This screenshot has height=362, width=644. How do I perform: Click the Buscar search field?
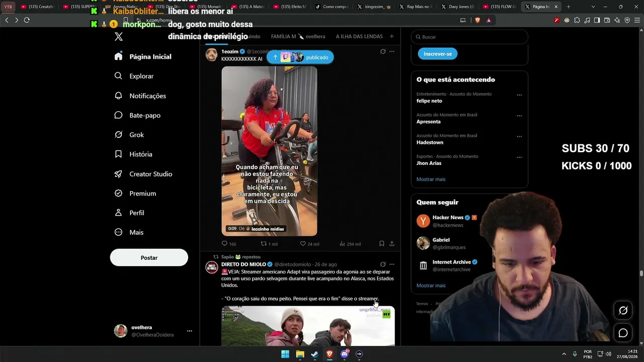point(469,37)
